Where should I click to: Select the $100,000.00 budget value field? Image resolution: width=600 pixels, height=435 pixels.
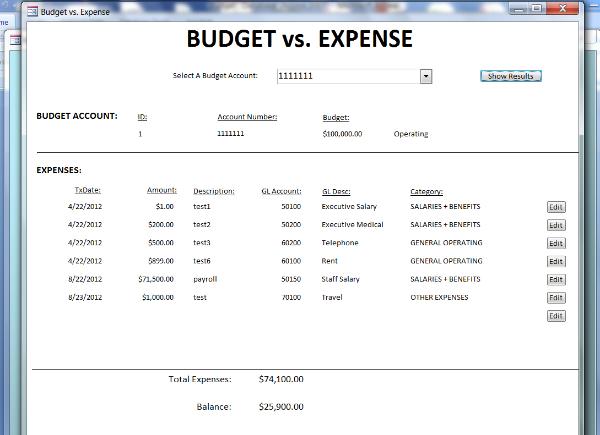[343, 133]
